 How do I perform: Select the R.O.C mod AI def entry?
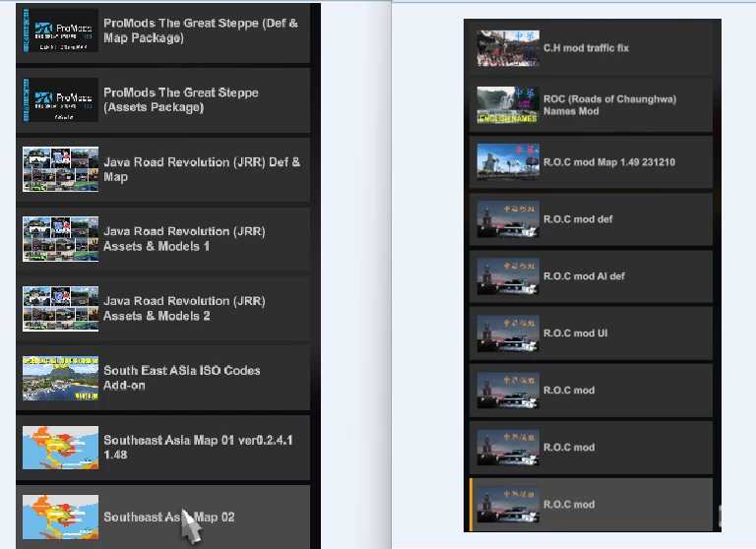(584, 276)
